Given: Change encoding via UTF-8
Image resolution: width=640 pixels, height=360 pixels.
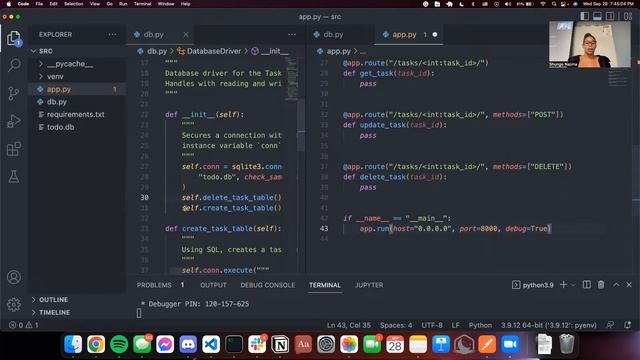Looking at the screenshot, I should (432, 325).
